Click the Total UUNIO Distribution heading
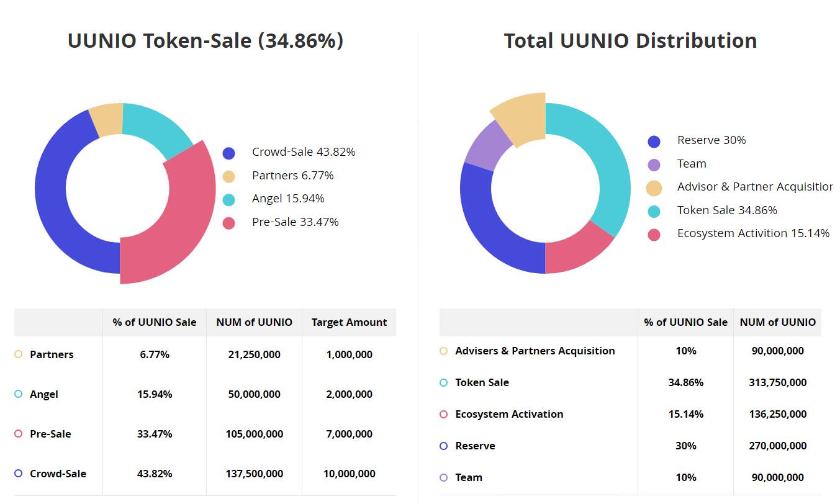 click(x=630, y=40)
